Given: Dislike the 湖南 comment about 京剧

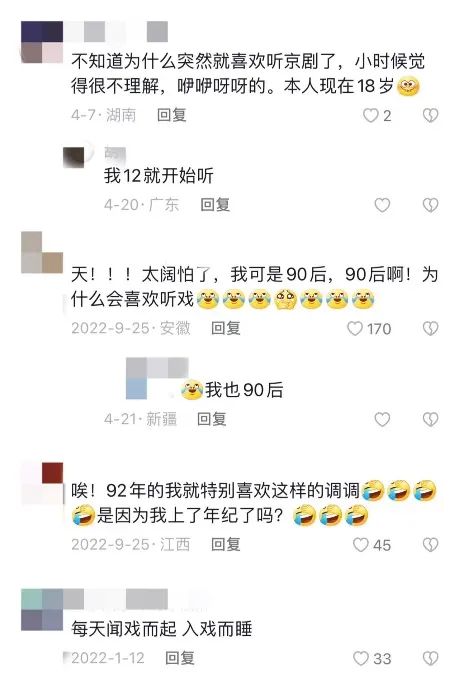Looking at the screenshot, I should (430, 115).
